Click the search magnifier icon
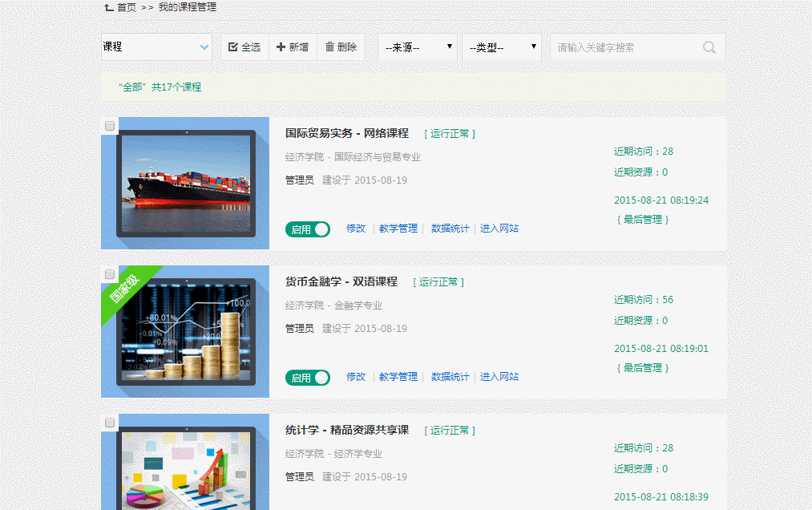Screen dimensions: 812x510 click(x=709, y=47)
